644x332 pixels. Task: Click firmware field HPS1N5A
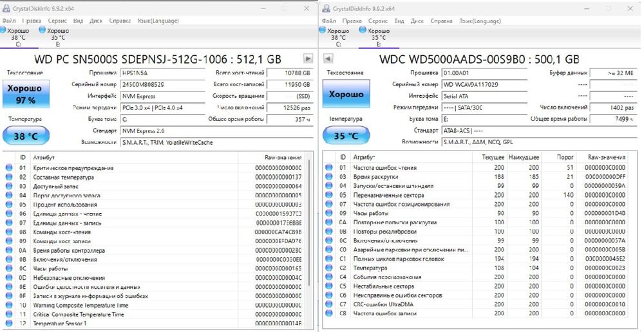point(163,73)
